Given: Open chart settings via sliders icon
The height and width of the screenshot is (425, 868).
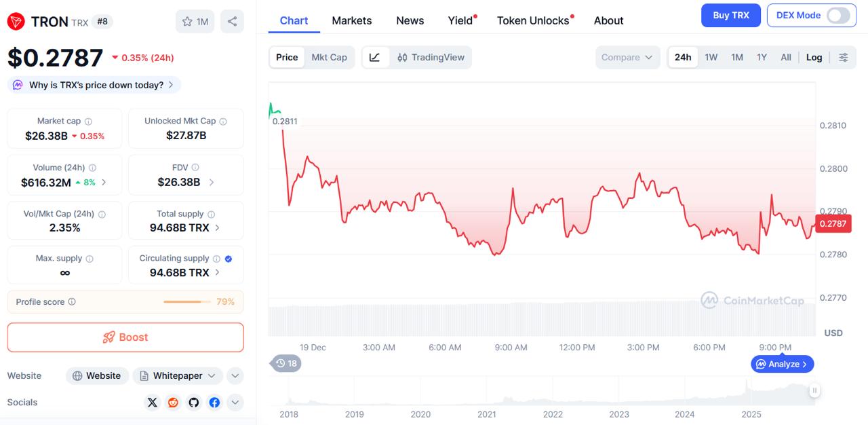Looking at the screenshot, I should [844, 57].
